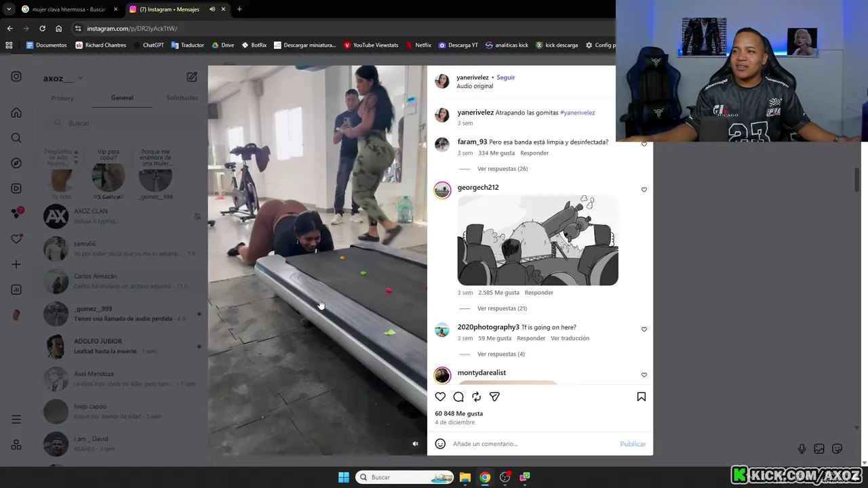The width and height of the screenshot is (868, 488).
Task: Expand 2020photography3 replies (4)
Action: coord(501,354)
